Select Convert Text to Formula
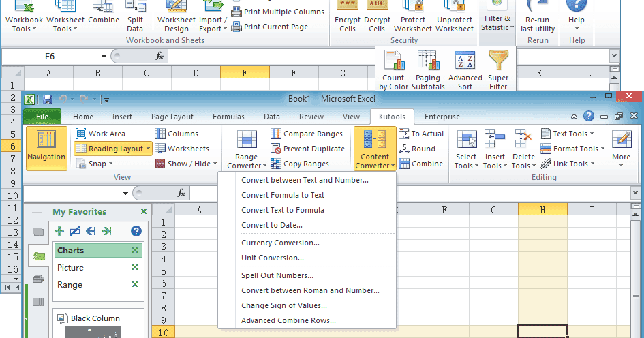The height and width of the screenshot is (338, 644). [283, 210]
